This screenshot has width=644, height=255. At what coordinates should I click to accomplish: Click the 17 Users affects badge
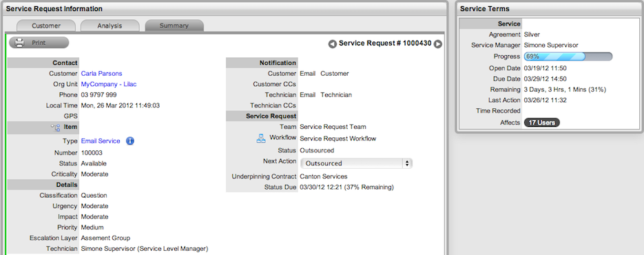(x=542, y=123)
